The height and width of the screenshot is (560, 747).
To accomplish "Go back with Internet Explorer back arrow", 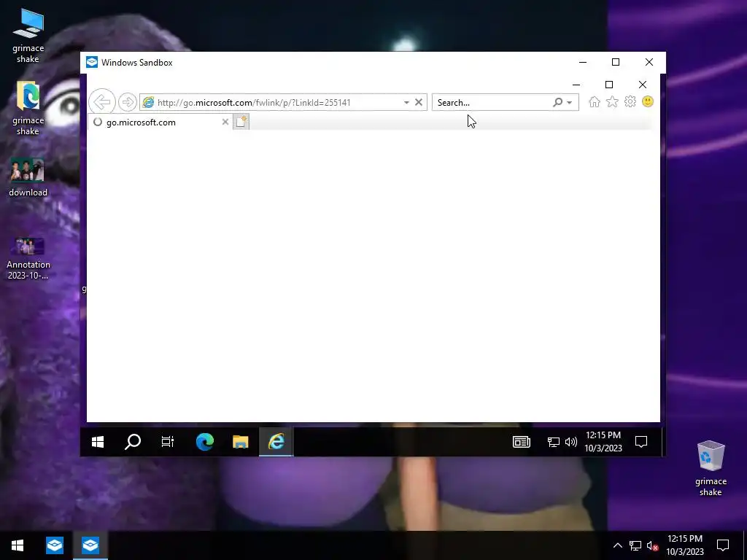I will (102, 102).
